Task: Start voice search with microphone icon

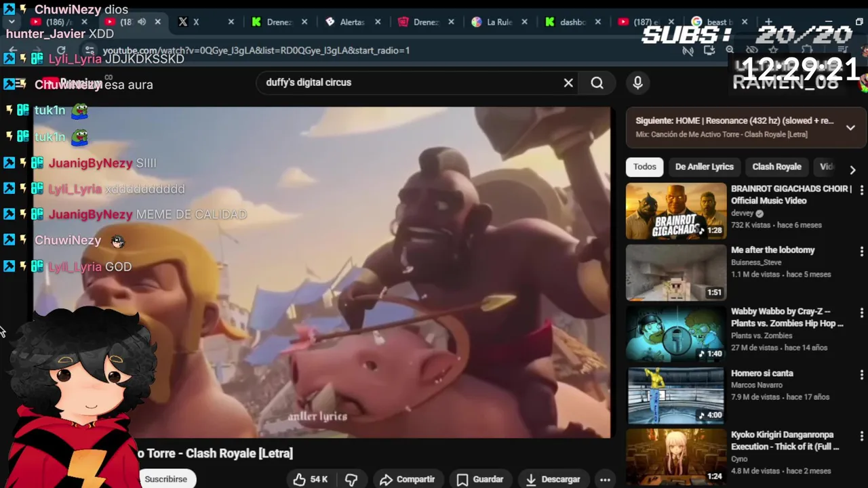Action: point(637,83)
